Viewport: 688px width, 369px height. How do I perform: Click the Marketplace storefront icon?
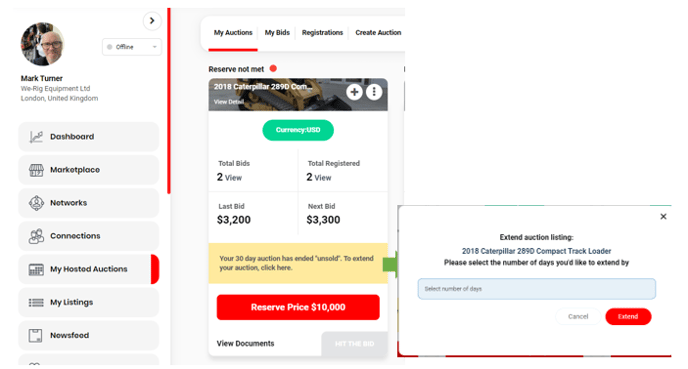click(36, 170)
